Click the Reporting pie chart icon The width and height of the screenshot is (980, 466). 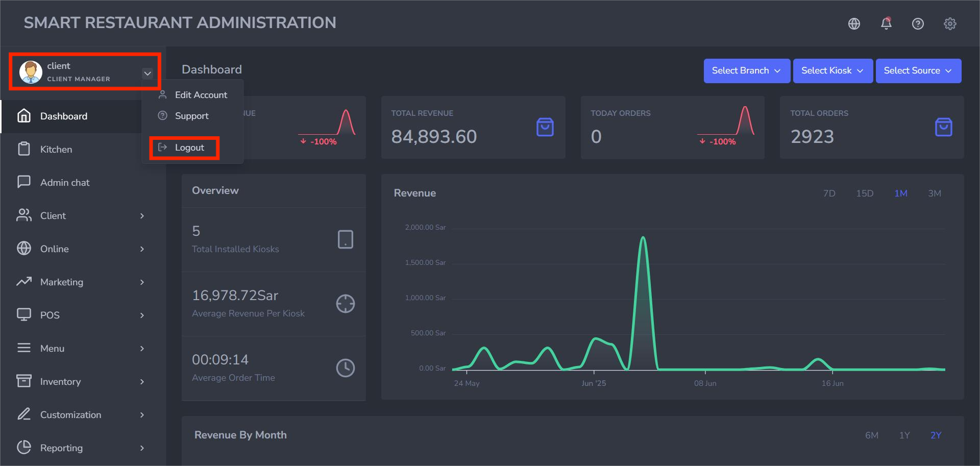[24, 447]
